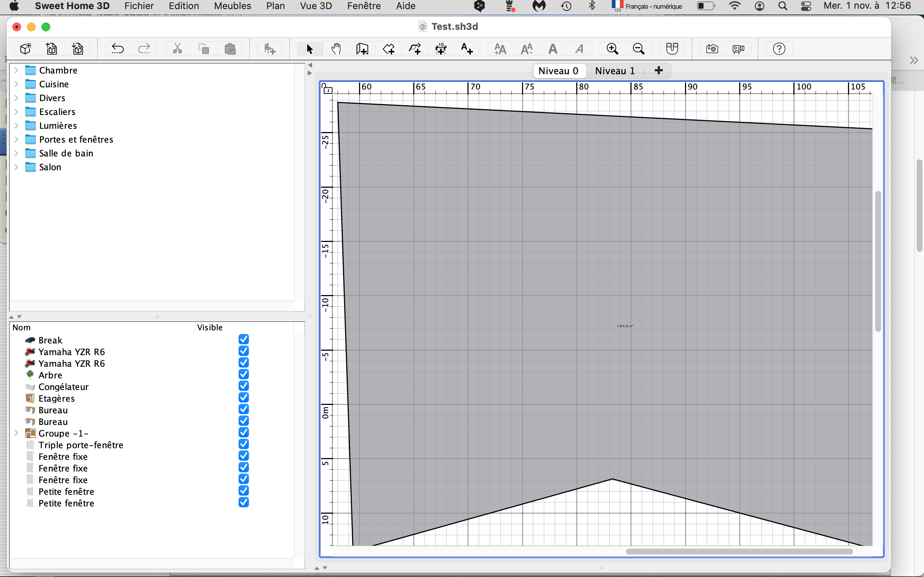Expand the Groupe -1- furniture row
The height and width of the screenshot is (577, 924).
point(16,433)
